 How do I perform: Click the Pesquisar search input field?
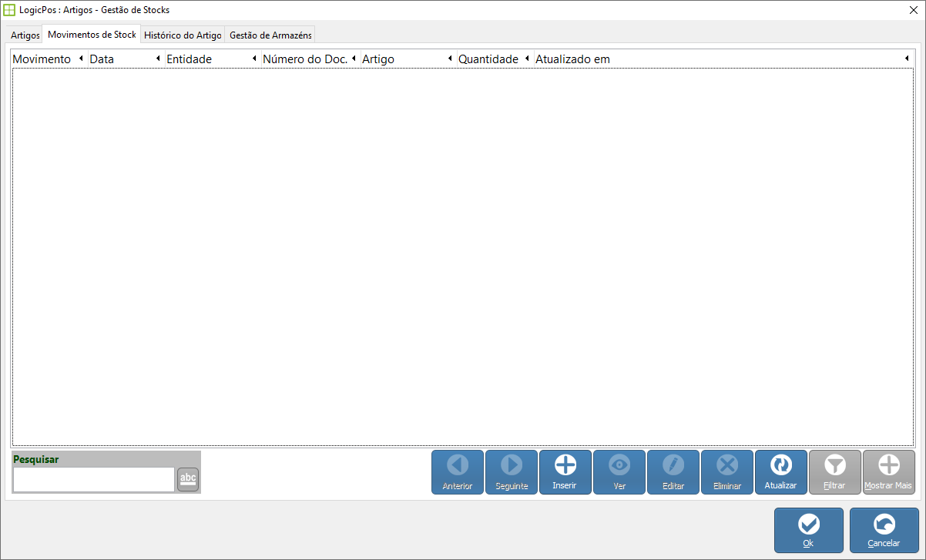(x=93, y=479)
